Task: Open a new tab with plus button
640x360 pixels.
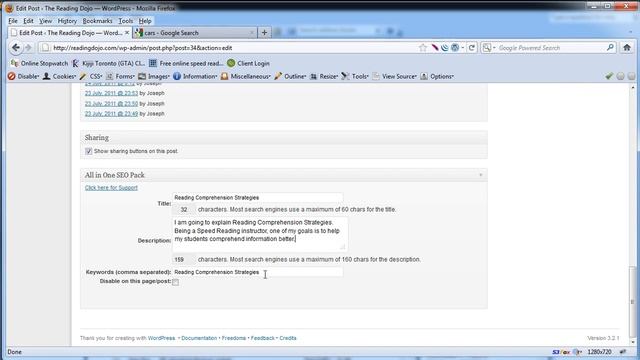Action: click(264, 33)
